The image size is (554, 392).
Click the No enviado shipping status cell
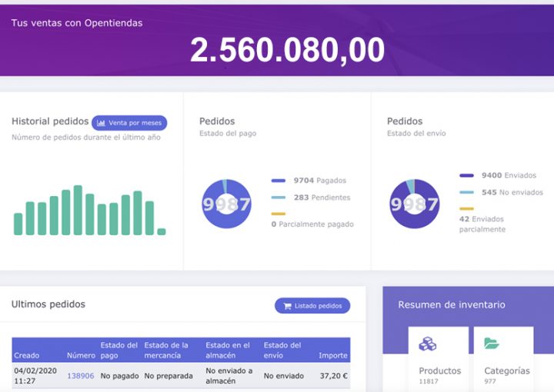284,376
